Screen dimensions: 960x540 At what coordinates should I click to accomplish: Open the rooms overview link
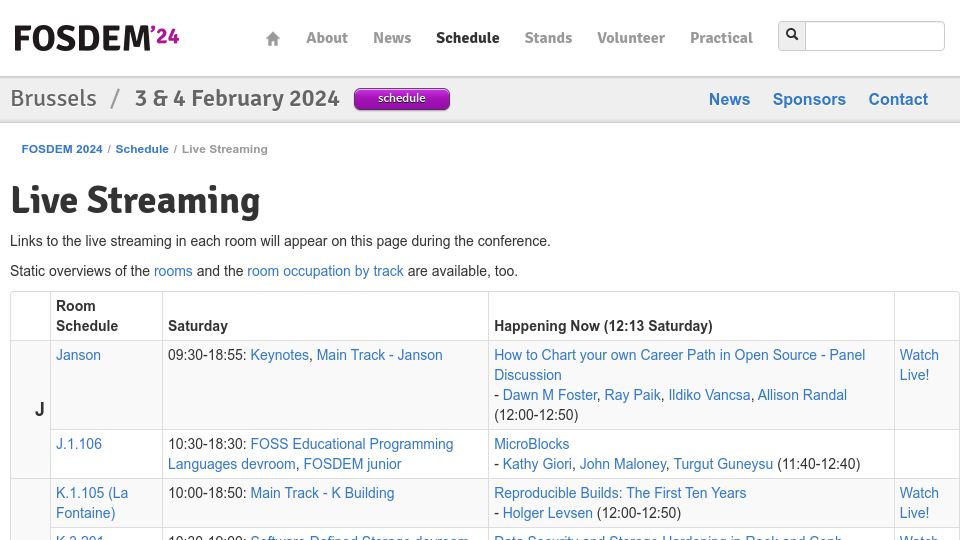[x=173, y=271]
